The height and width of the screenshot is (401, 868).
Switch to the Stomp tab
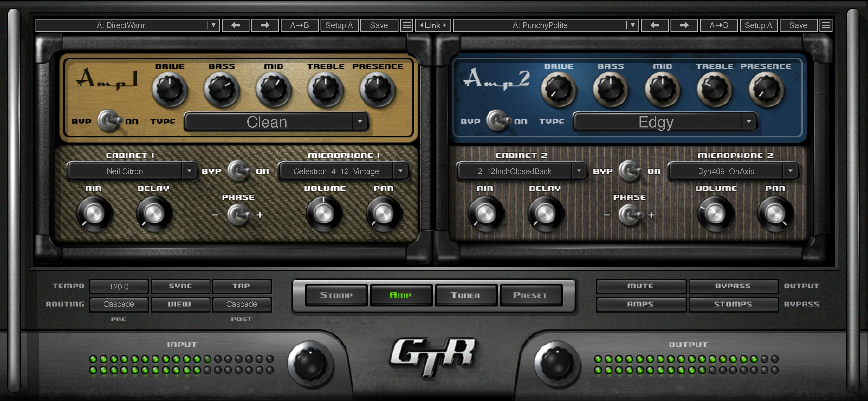point(336,295)
